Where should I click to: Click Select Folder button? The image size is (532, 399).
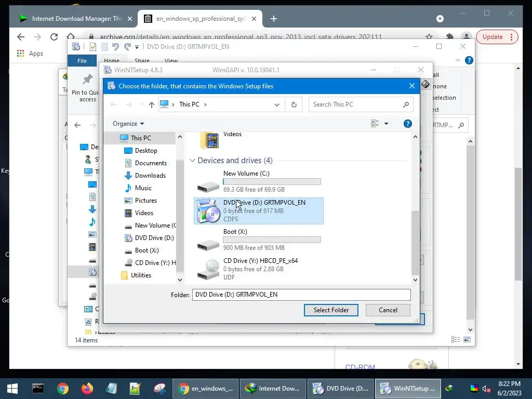pos(331,310)
